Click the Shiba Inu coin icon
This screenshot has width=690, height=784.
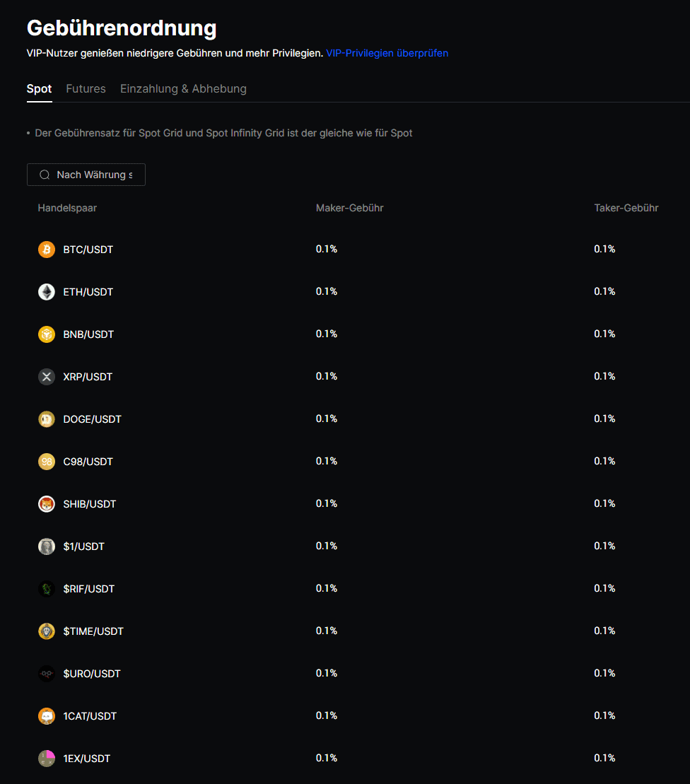[x=47, y=504]
